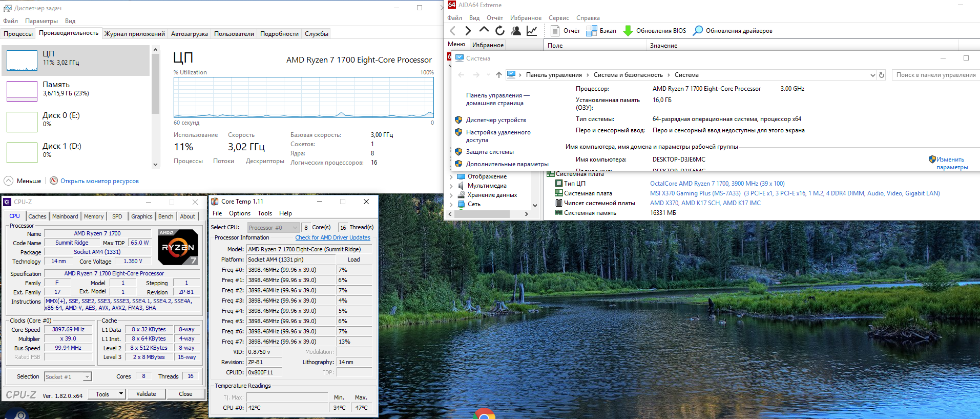The height and width of the screenshot is (419, 980).
Task: Click the Core Temp title bar icon
Action: pos(215,202)
